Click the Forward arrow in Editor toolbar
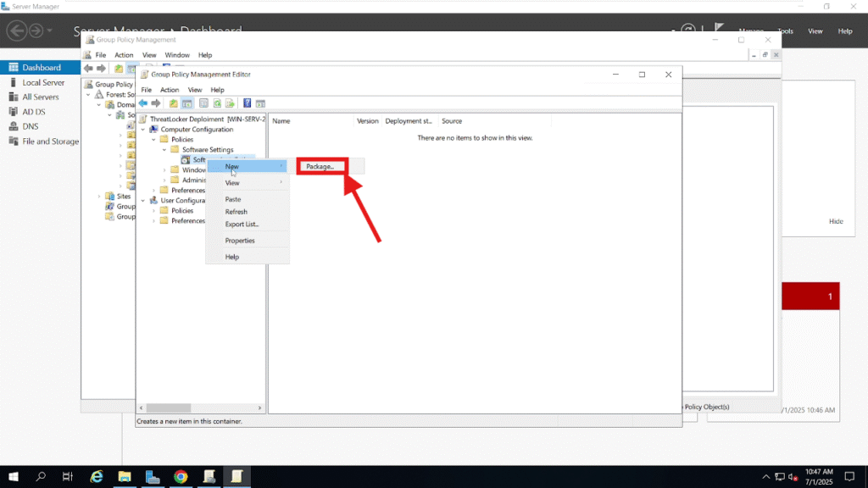Viewport: 868px width, 488px height. [156, 103]
